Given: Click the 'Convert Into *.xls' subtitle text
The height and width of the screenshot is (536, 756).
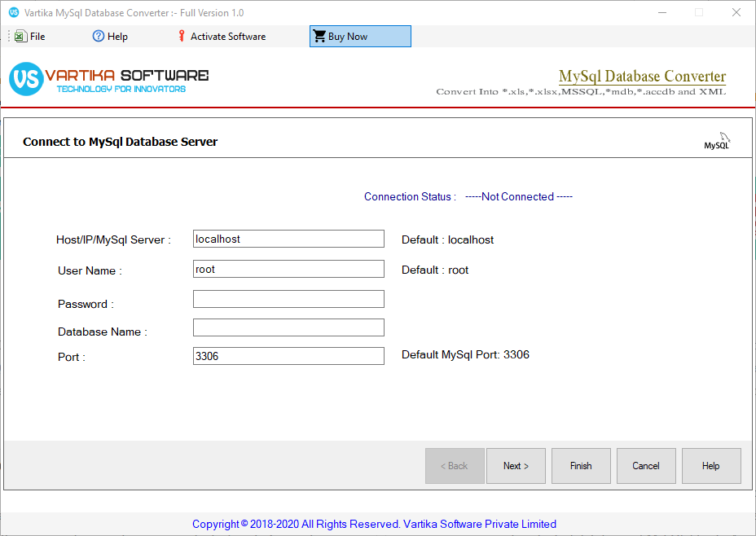Looking at the screenshot, I should click(x=581, y=91).
